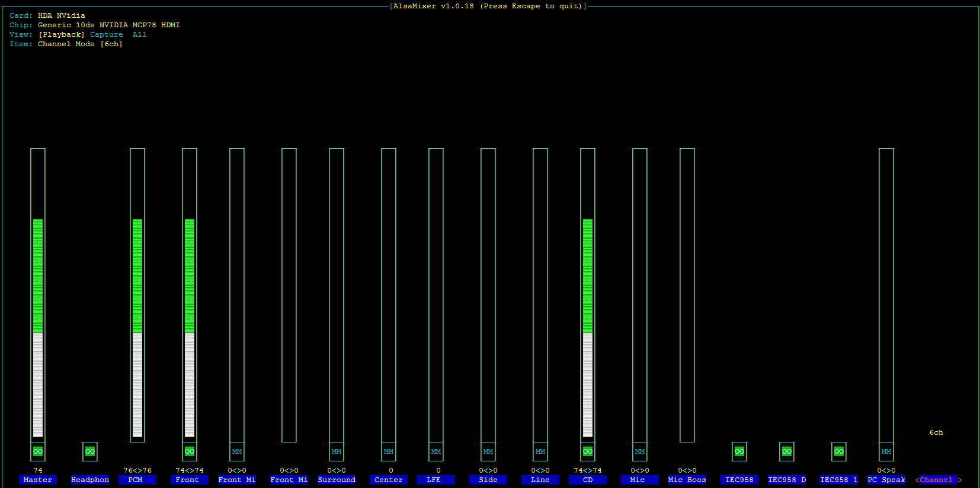Click left arrow beside Channel Mode label
This screenshot has width=980, height=488.
[x=917, y=480]
